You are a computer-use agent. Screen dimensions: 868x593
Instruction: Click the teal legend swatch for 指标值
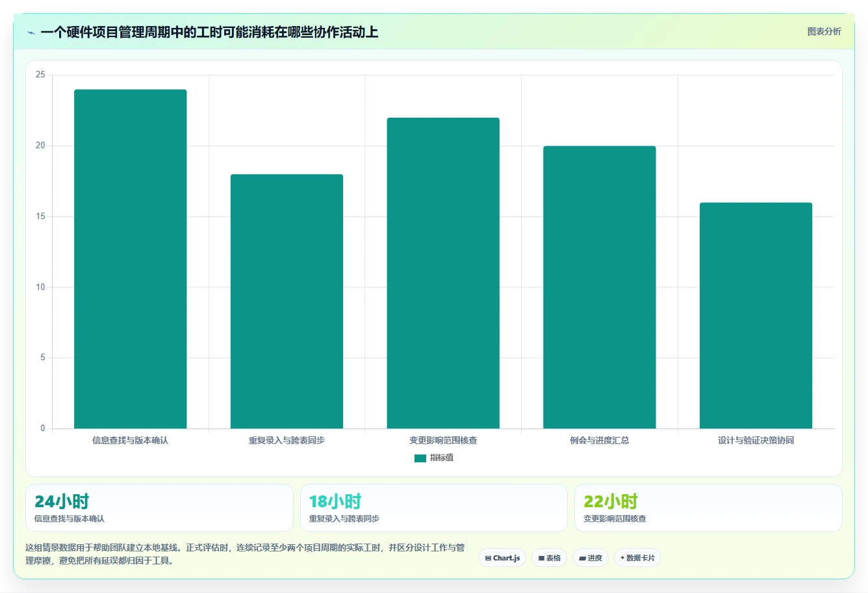pyautogui.click(x=420, y=458)
